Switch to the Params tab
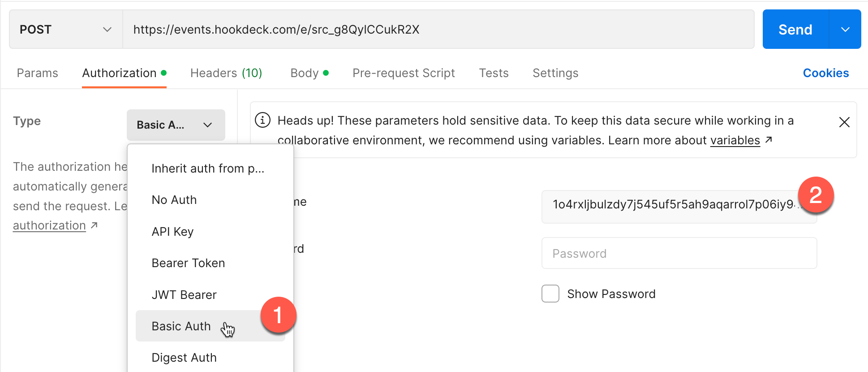Screen dimensions: 868x372 point(38,73)
